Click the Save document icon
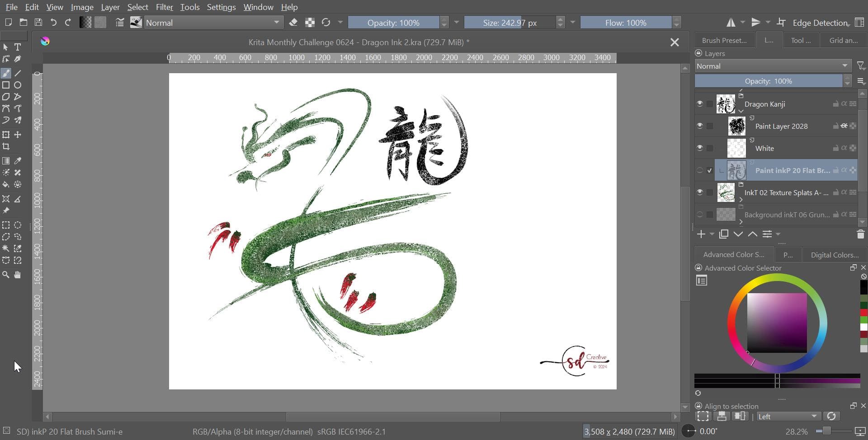The height and width of the screenshot is (440, 868). [x=38, y=23]
